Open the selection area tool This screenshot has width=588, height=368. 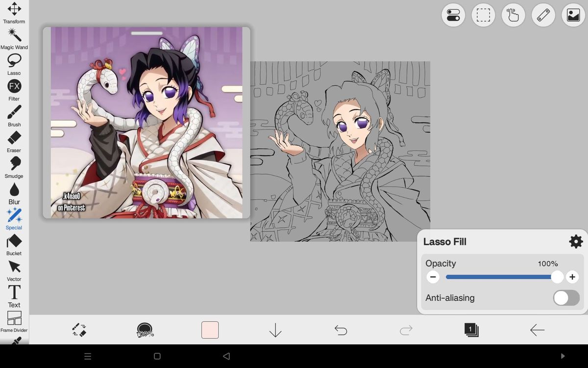pos(483,15)
